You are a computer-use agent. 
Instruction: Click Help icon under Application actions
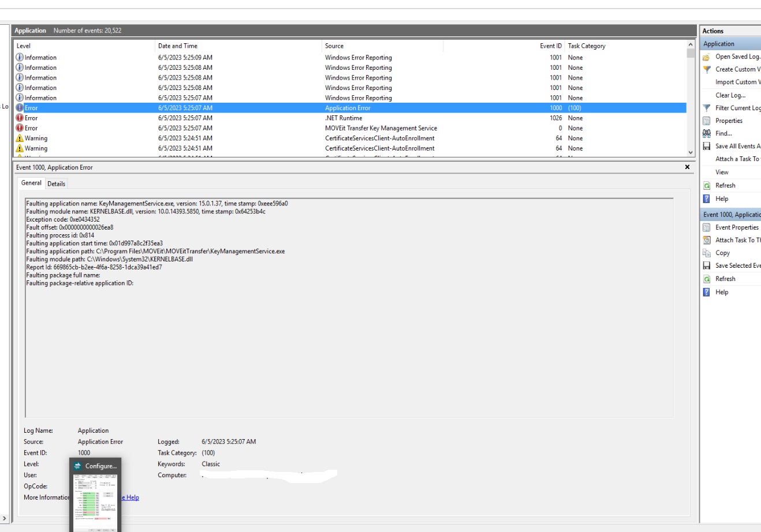tap(706, 198)
